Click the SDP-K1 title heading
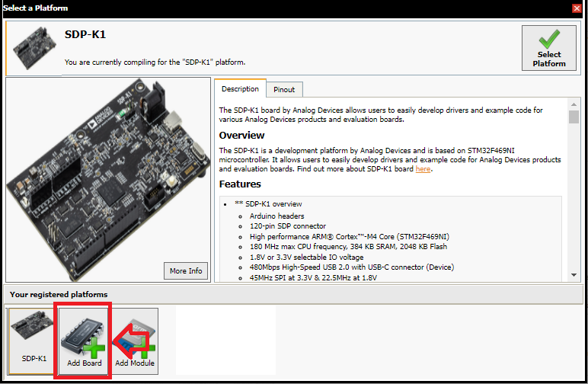 (85, 34)
